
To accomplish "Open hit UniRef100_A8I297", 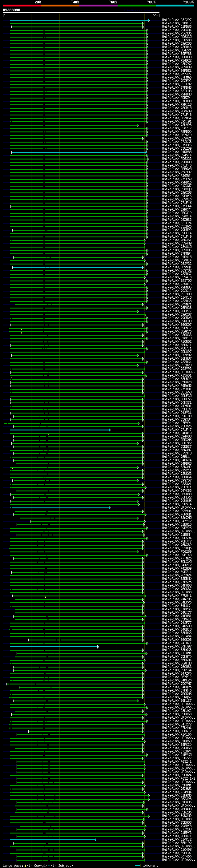I will click(x=177, y=20).
